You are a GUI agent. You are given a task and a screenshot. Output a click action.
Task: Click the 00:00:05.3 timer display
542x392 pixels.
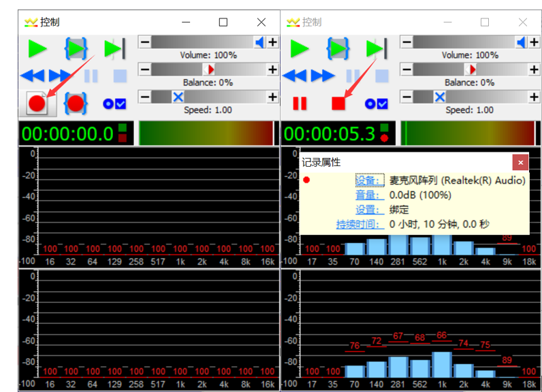330,133
